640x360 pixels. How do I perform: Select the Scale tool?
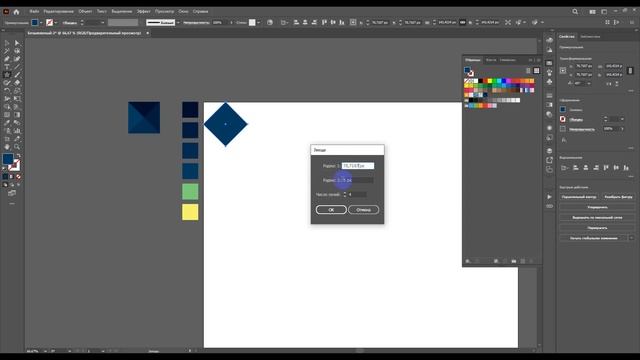[x=17, y=91]
